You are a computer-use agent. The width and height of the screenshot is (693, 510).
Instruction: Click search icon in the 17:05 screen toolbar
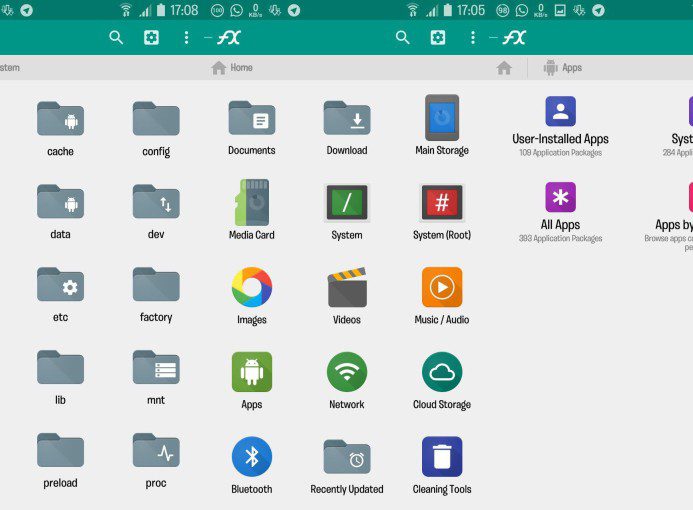click(x=402, y=38)
